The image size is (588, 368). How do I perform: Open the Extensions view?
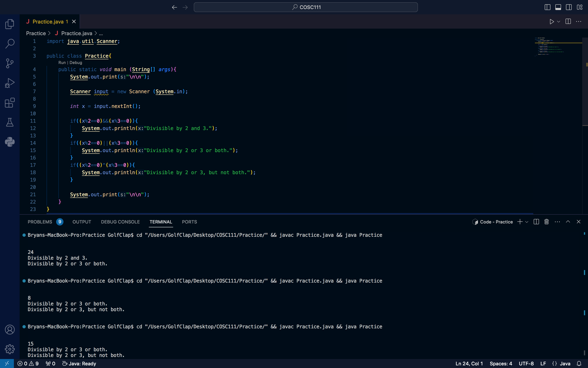pos(10,103)
